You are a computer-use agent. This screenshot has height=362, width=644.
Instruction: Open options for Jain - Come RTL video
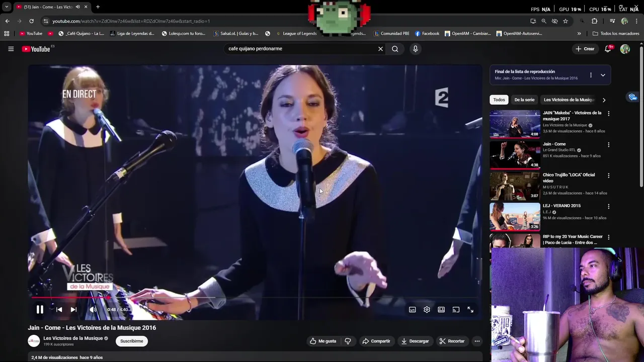[x=608, y=145]
